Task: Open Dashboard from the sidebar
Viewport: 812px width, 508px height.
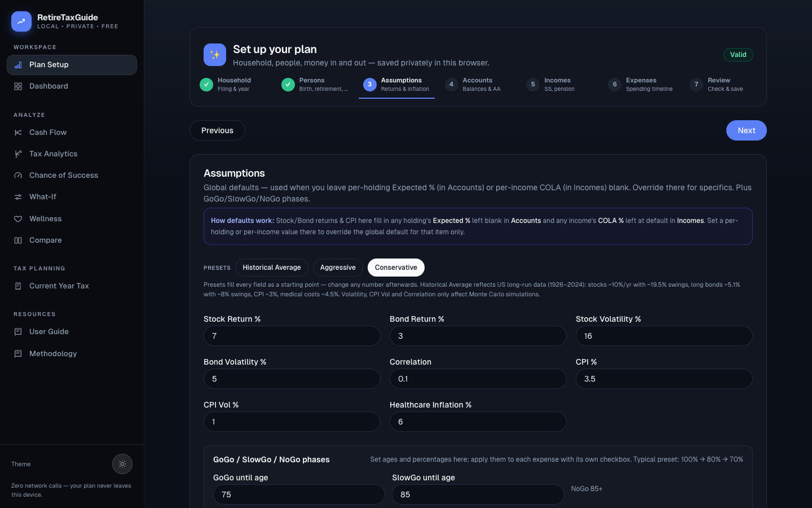Action: [72, 86]
